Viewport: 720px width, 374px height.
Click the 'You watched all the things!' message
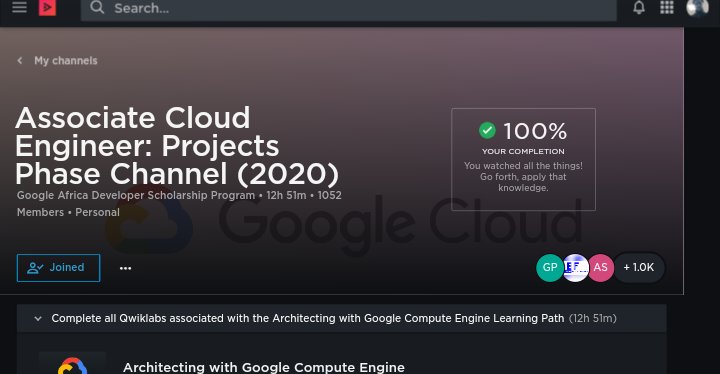tap(523, 177)
